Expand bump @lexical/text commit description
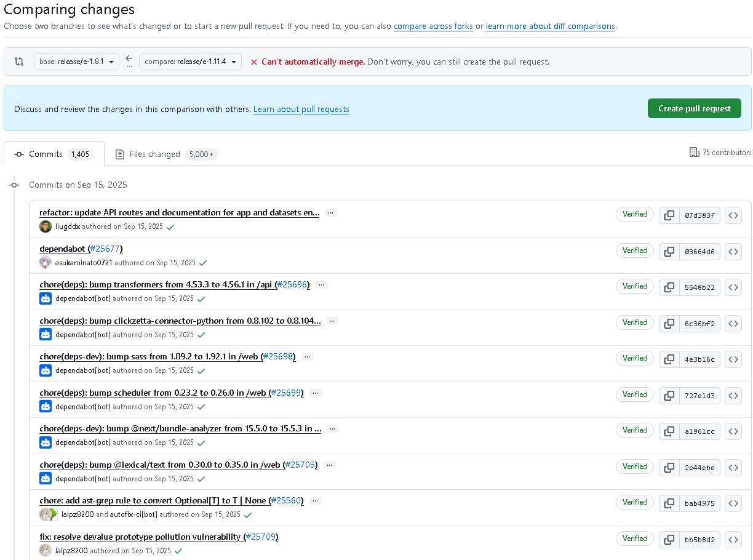Viewport: 753px width, 560px height. coord(330,465)
